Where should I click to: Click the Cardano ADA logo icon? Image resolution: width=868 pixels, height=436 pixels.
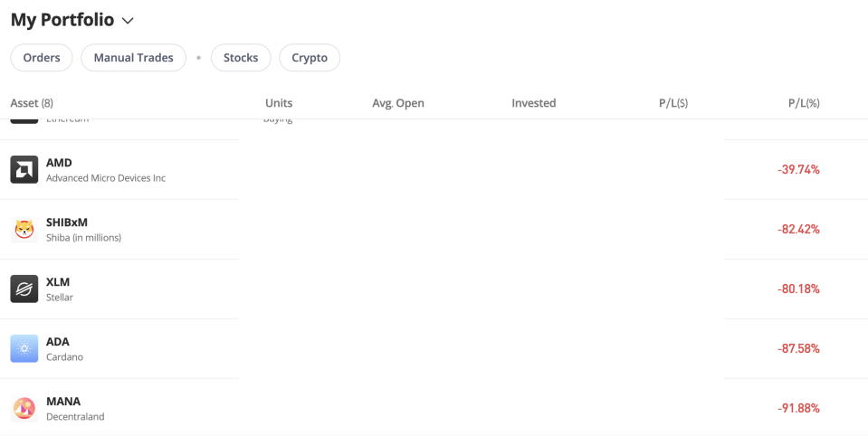coord(24,348)
